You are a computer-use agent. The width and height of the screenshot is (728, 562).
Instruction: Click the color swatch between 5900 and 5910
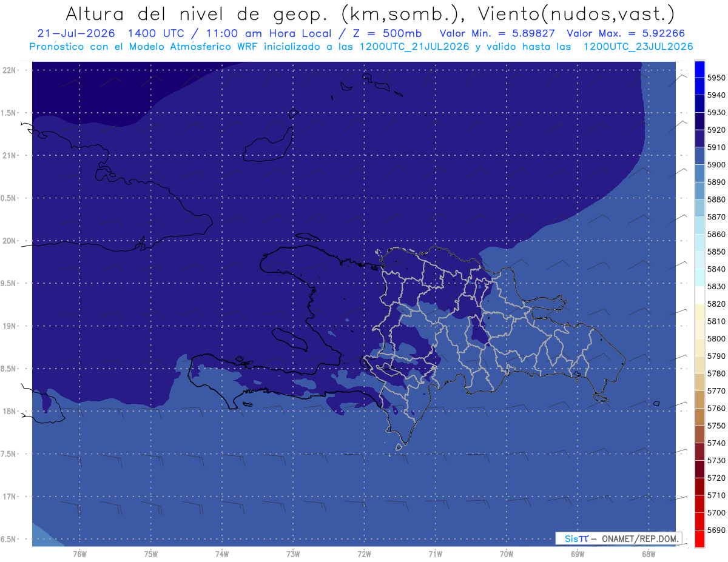pos(699,156)
